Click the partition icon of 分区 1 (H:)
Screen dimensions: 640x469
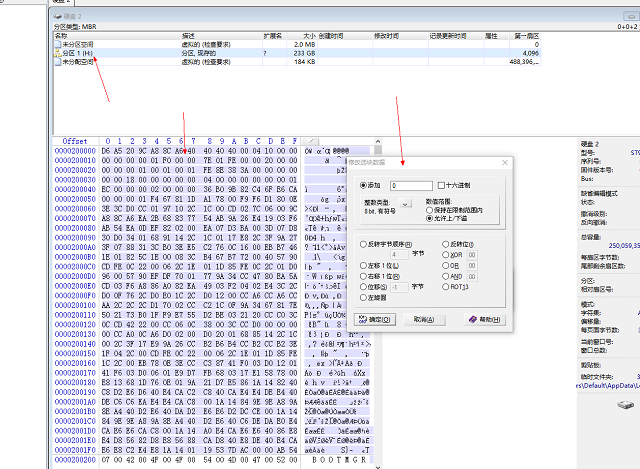coord(58,53)
